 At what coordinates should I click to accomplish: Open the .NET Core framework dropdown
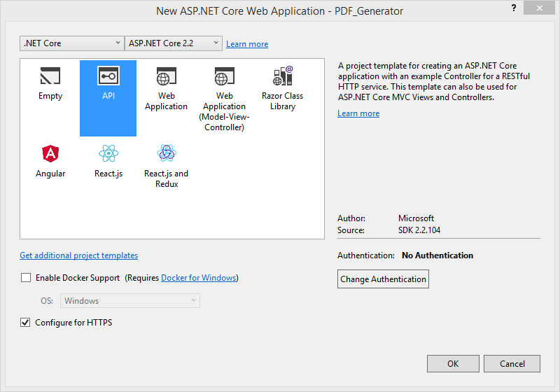click(x=71, y=43)
